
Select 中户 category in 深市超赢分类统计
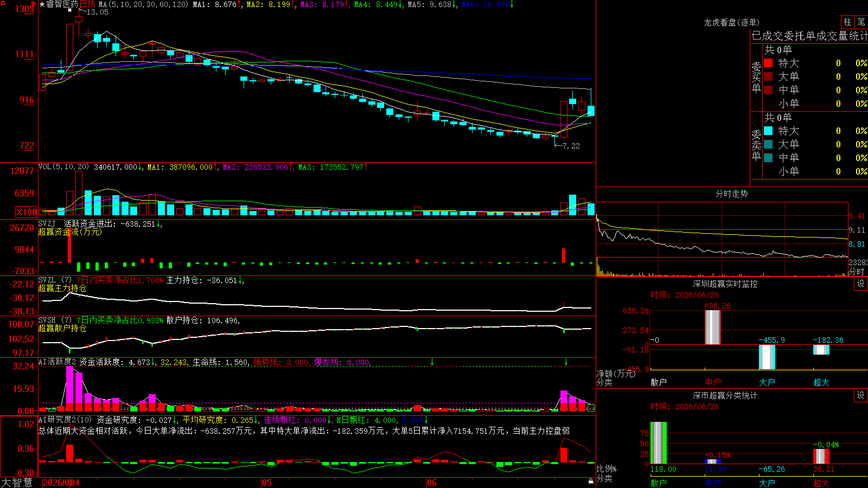pyautogui.click(x=713, y=483)
